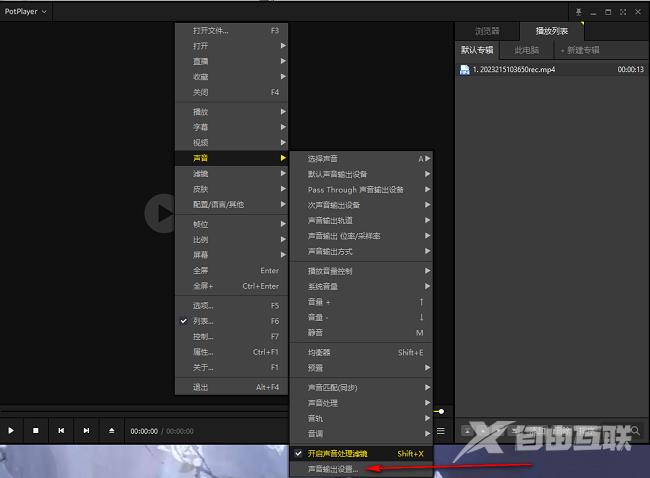Click the search icon in the playlist panel

click(x=635, y=431)
